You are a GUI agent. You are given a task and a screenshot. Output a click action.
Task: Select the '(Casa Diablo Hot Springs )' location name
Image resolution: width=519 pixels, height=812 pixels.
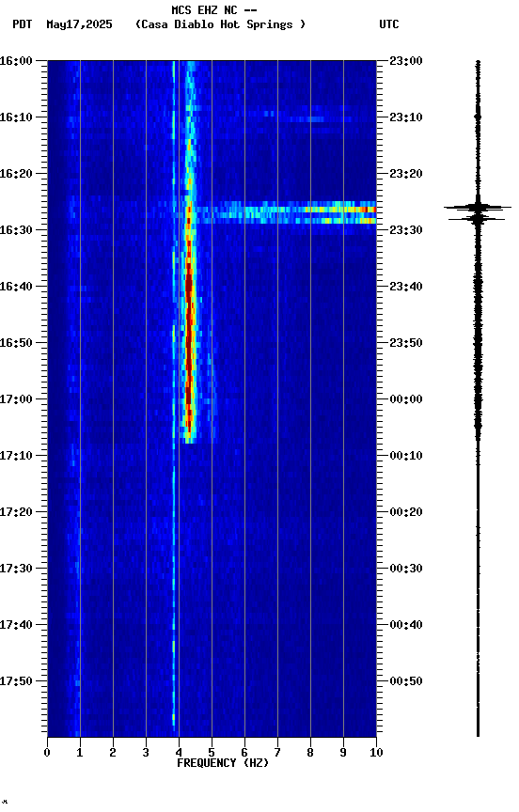[x=221, y=24]
